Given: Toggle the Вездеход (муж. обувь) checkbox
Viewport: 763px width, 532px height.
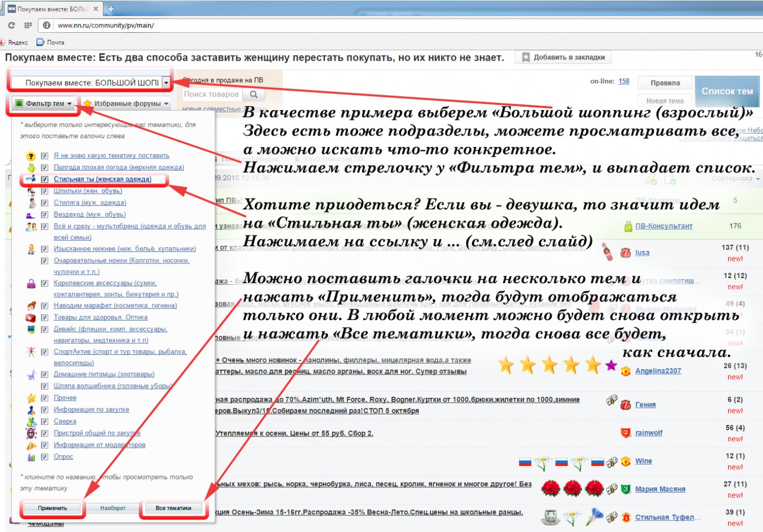Looking at the screenshot, I should [x=45, y=215].
